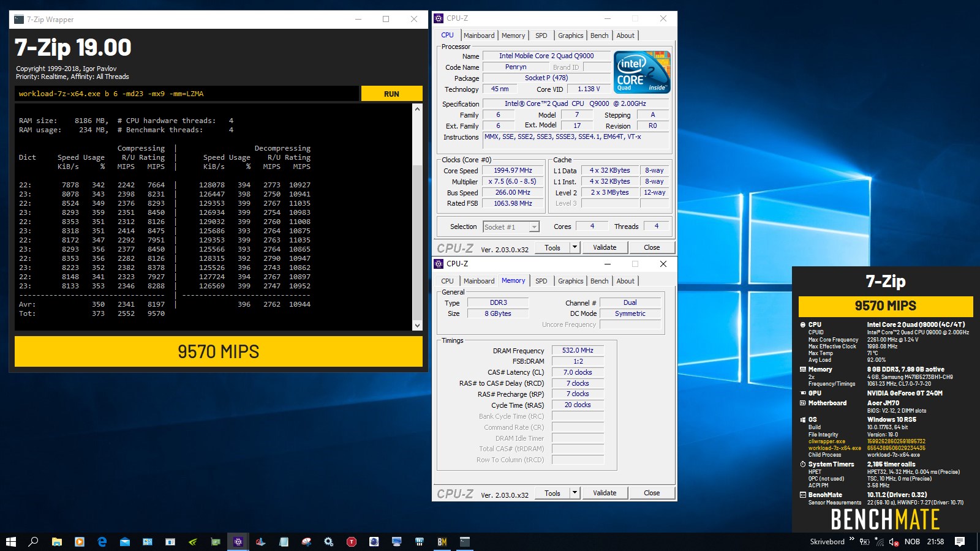
Task: Click the console window taskbar icon
Action: pos(465,542)
